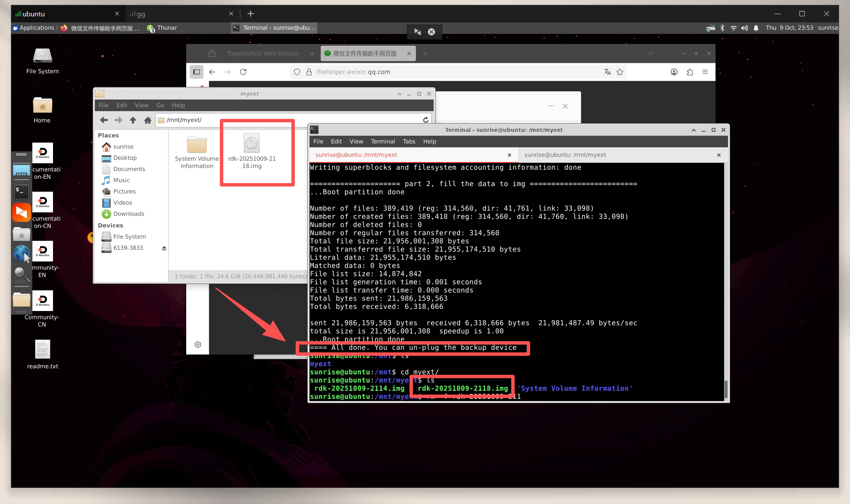The height and width of the screenshot is (504, 850).
Task: Toggle the Firefox sidebar panel button
Action: point(197,72)
